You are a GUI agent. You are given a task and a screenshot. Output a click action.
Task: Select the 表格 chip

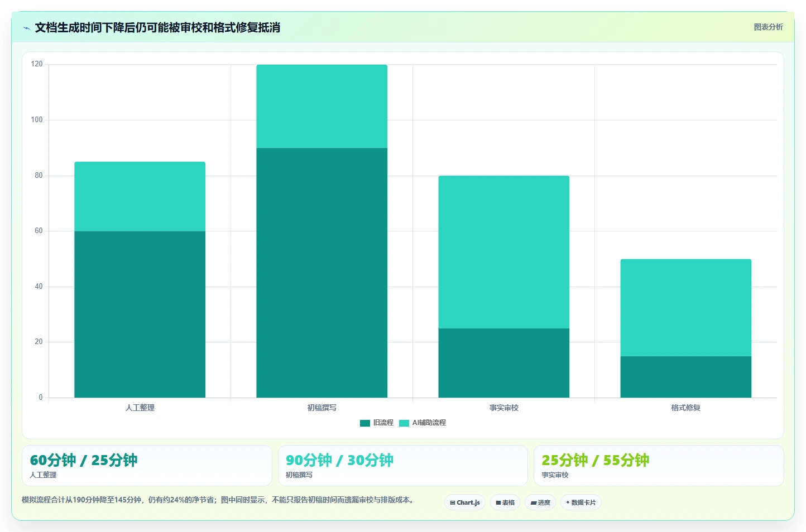point(505,502)
